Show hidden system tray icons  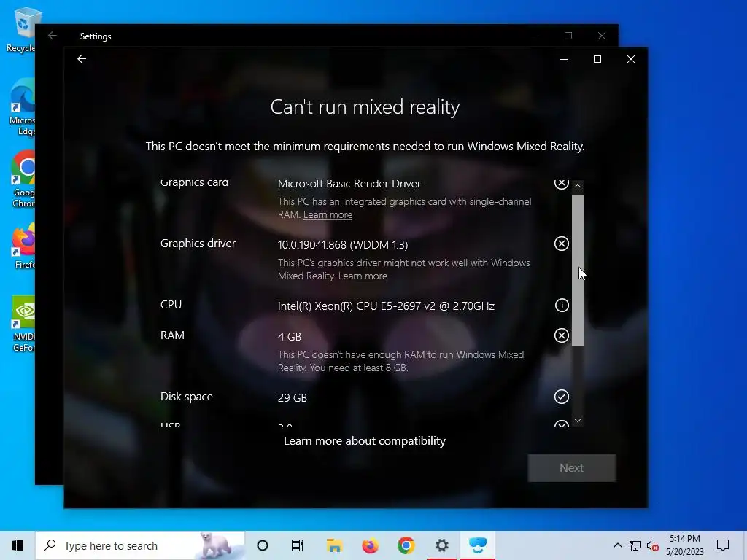pos(617,545)
